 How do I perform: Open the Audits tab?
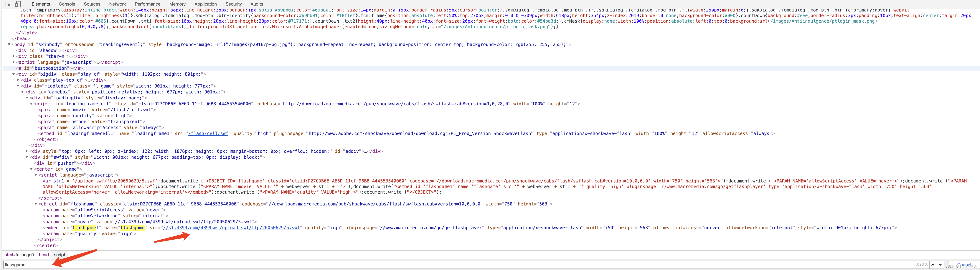(256, 4)
